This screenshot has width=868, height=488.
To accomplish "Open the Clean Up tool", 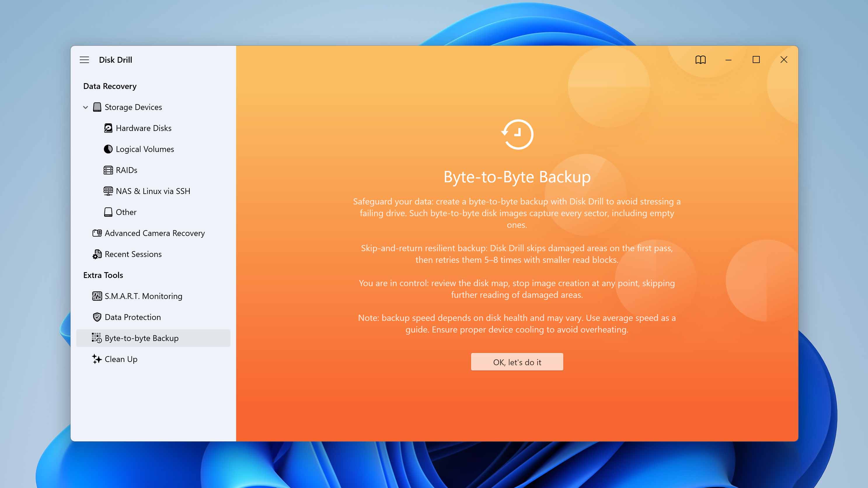I will click(x=121, y=359).
